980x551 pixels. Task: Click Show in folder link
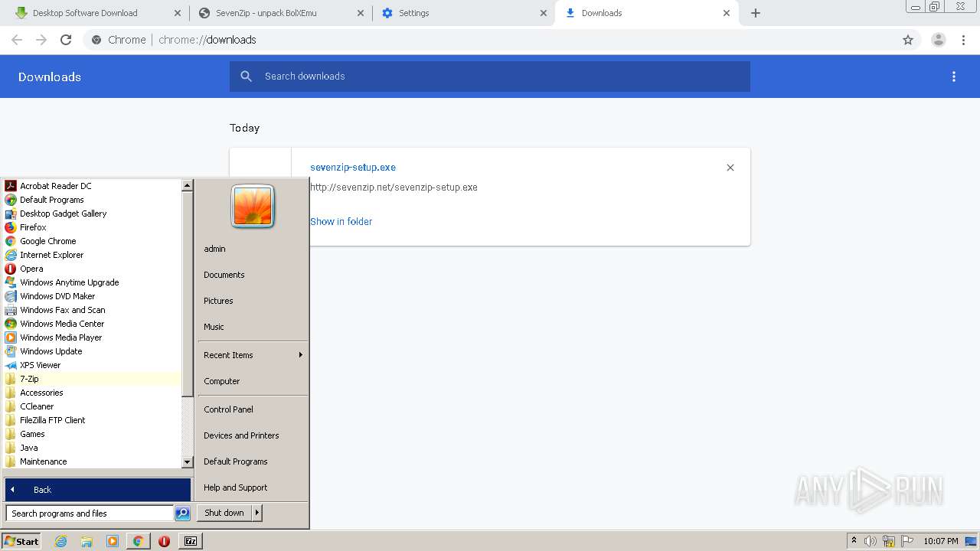pyautogui.click(x=341, y=221)
